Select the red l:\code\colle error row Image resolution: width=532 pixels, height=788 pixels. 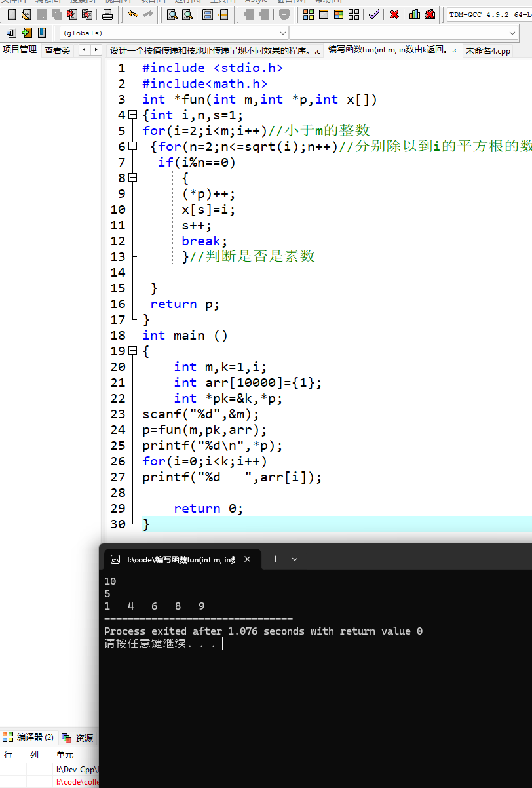(x=49, y=782)
